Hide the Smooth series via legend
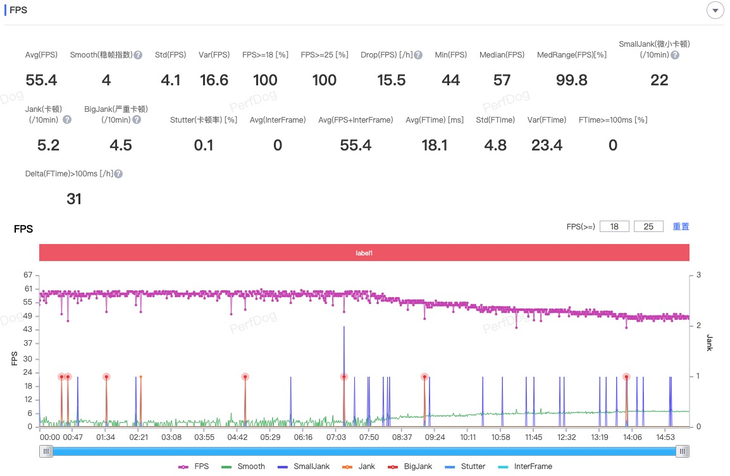Viewport: 730px width, 476px height. 244,467
